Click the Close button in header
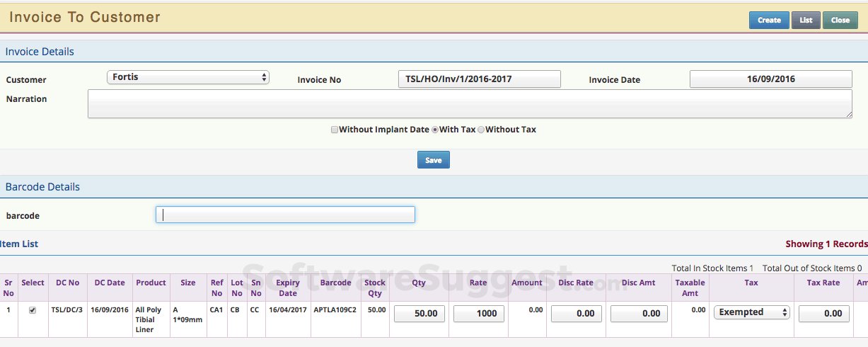The height and width of the screenshot is (347, 868). pos(840,20)
